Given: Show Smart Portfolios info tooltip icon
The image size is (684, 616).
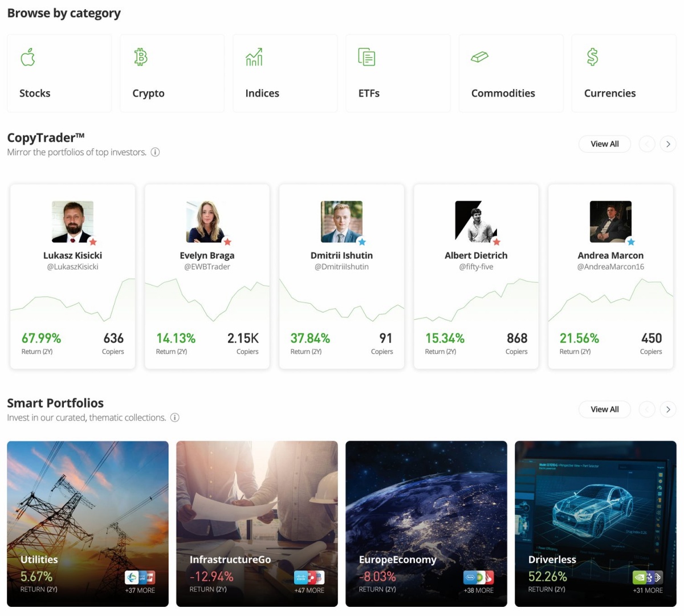Looking at the screenshot, I should pos(175,418).
